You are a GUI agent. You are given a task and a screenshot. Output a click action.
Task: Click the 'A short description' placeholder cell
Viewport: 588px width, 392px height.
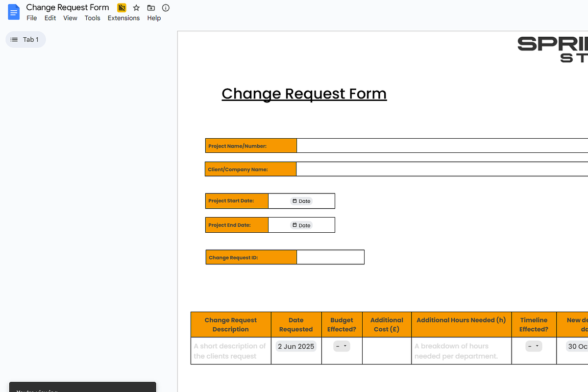pos(231,350)
